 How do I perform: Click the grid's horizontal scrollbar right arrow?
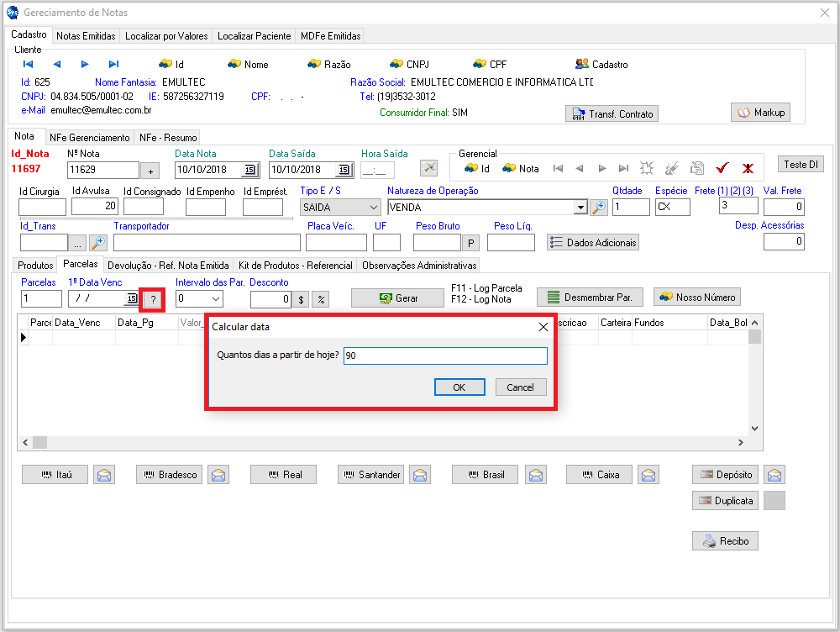[740, 442]
